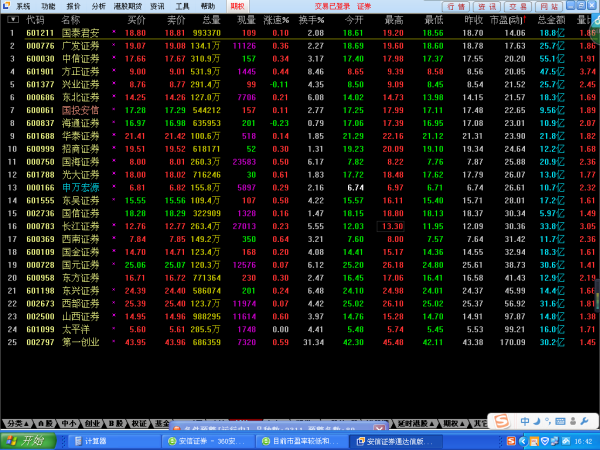
Task: Click the application logo icon beside 系统
Action: 6,5
